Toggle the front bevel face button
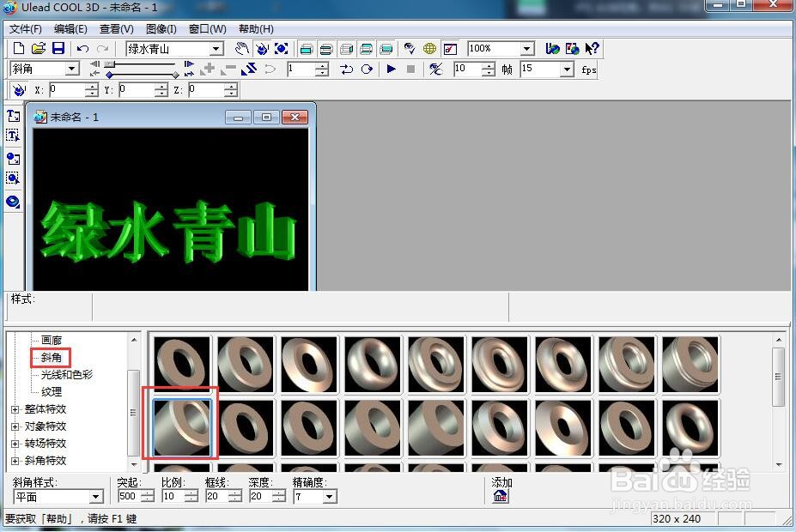This screenshot has width=796, height=532. coord(326,49)
